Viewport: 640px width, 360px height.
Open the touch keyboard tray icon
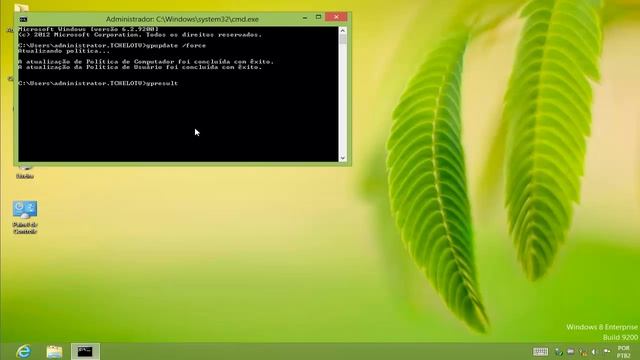pyautogui.click(x=540, y=352)
